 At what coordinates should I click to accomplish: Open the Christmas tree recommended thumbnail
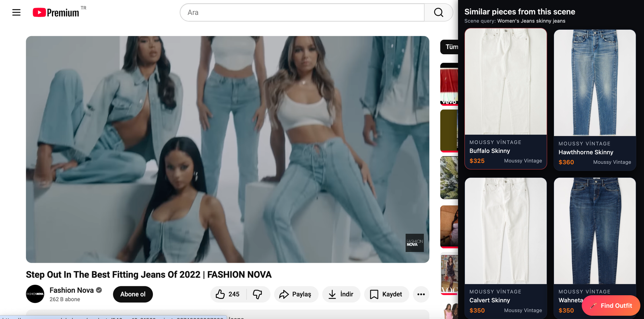coord(449,177)
